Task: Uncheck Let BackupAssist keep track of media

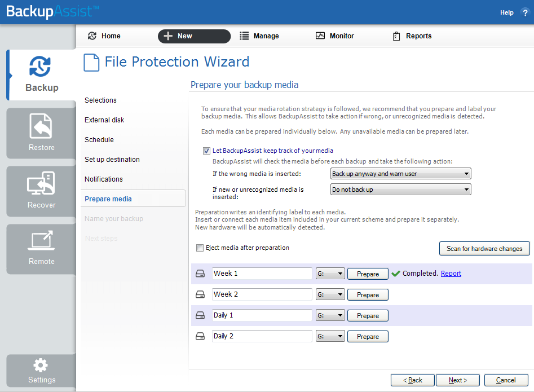Action: [x=206, y=151]
